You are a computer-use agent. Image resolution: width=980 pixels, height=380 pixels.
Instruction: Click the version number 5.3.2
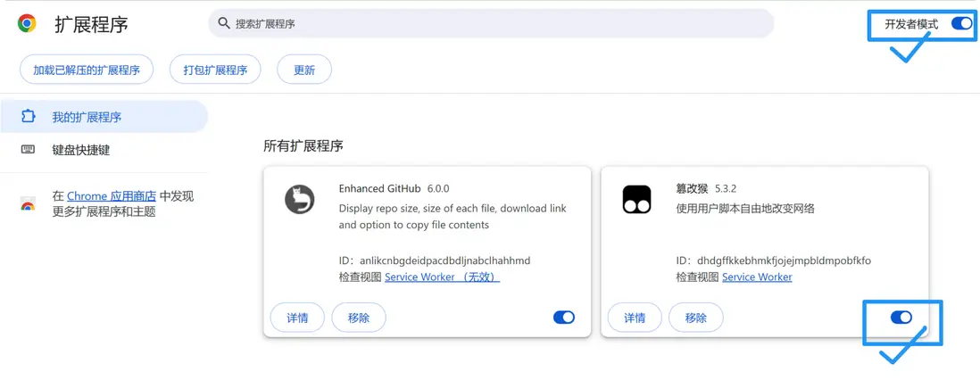click(x=726, y=188)
